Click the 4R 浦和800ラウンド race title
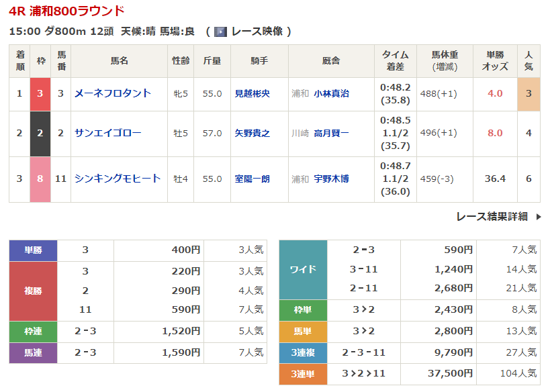 click(66, 11)
